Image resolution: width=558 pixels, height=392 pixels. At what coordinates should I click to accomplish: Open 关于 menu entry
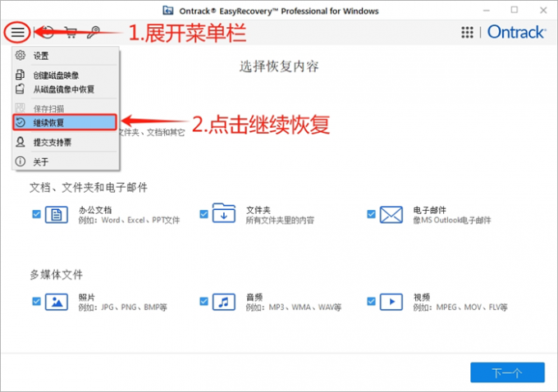66,162
